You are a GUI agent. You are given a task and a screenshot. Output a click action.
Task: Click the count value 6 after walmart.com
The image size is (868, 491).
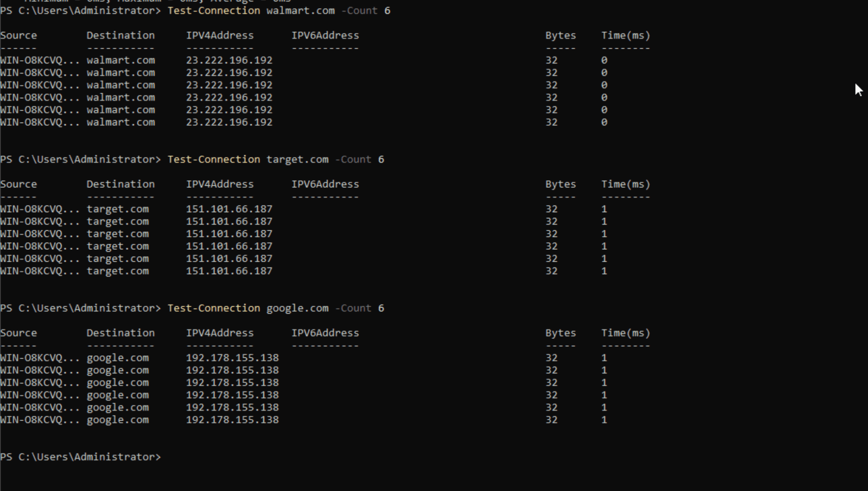click(387, 11)
